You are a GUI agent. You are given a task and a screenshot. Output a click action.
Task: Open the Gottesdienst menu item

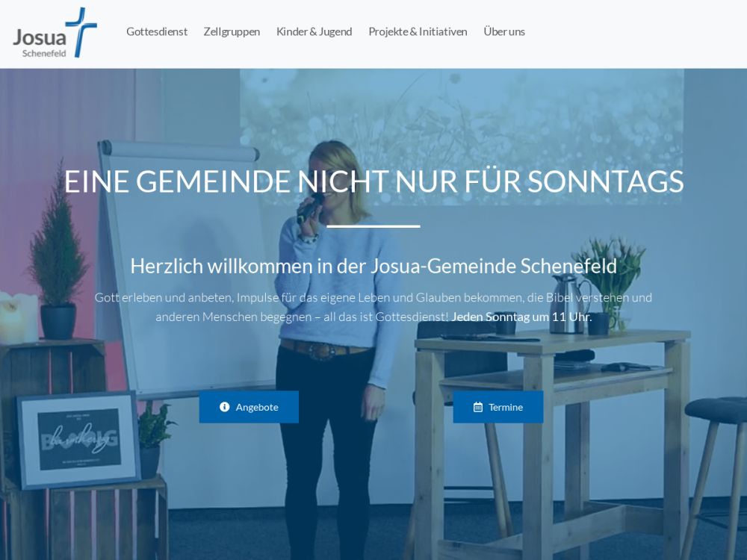click(157, 31)
